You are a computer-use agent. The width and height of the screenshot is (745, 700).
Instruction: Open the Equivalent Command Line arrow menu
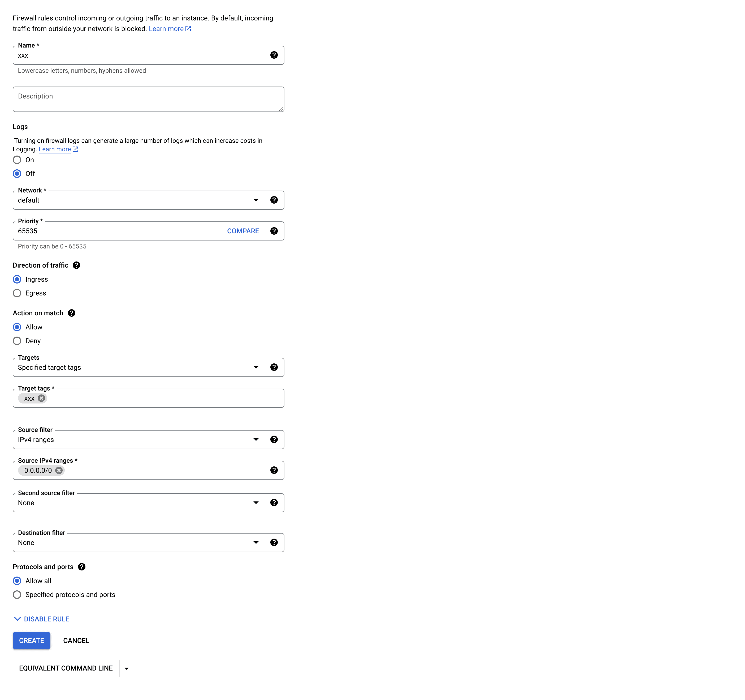[x=127, y=668]
